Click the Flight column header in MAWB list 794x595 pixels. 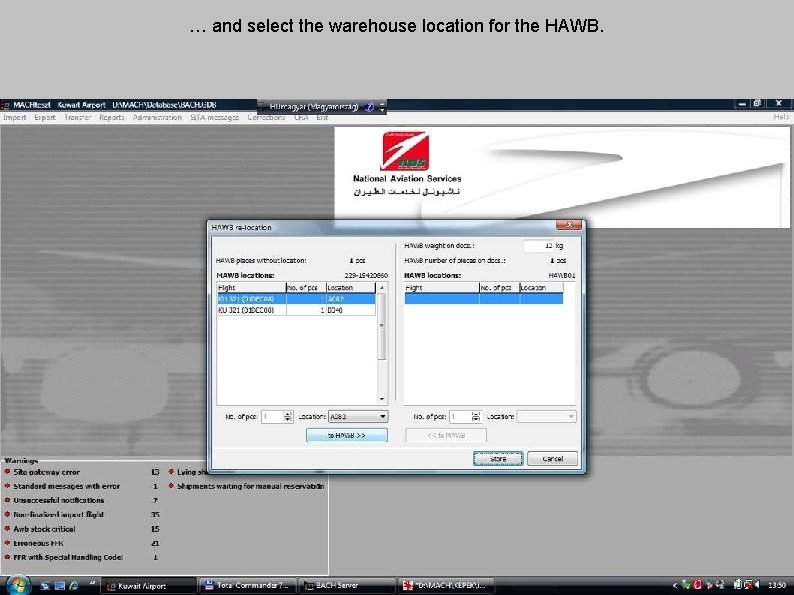pyautogui.click(x=251, y=288)
